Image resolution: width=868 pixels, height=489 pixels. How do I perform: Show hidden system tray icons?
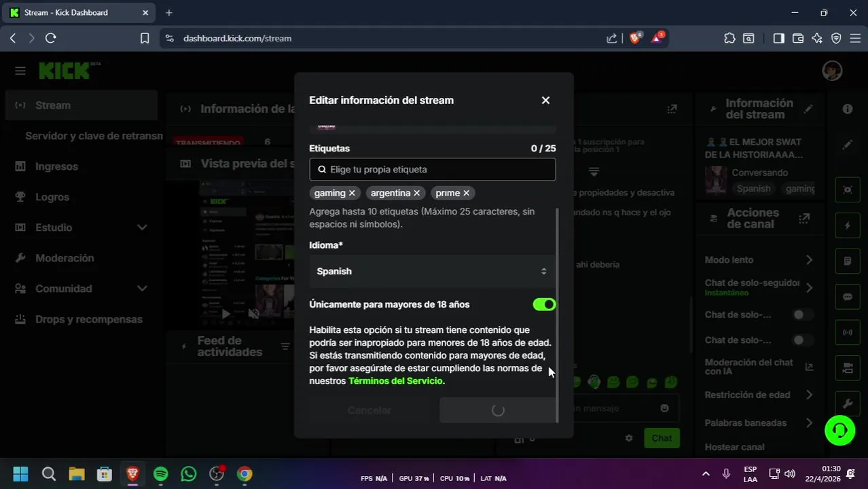pos(706,474)
